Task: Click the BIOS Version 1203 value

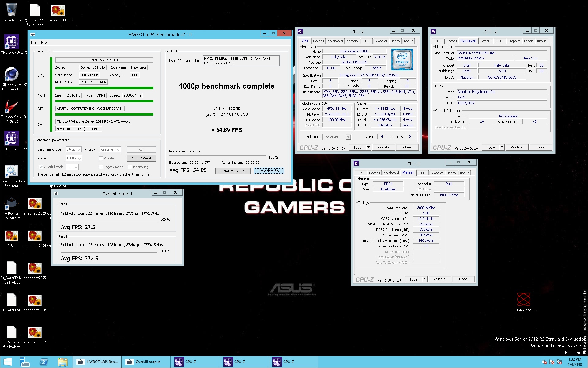Action: (x=502, y=97)
